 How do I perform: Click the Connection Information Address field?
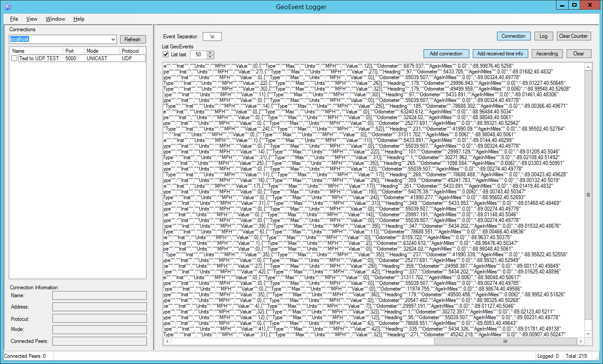click(x=99, y=307)
